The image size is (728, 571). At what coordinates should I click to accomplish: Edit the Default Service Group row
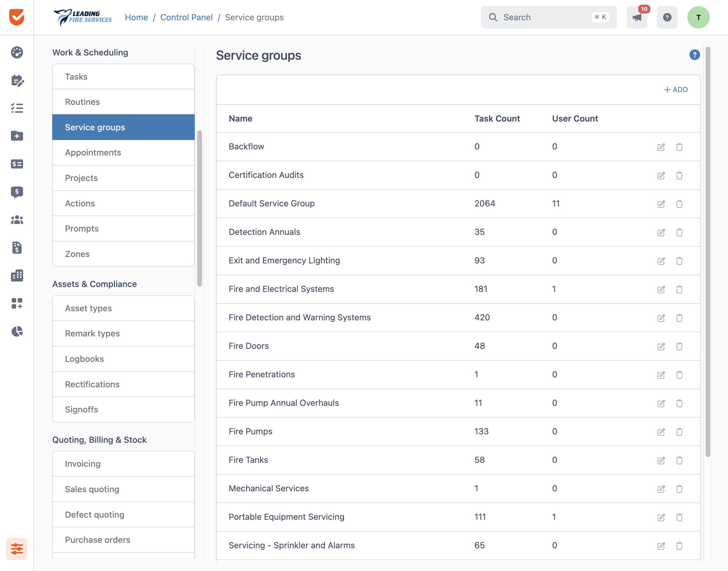661,204
